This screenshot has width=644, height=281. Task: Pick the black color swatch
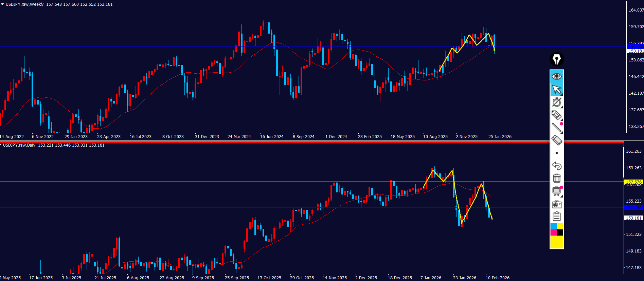click(x=560, y=232)
